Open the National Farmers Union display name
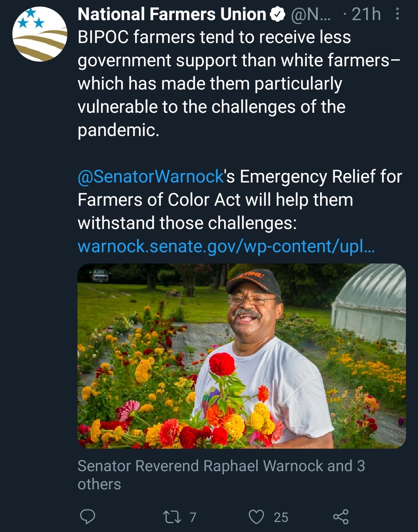 pos(172,14)
